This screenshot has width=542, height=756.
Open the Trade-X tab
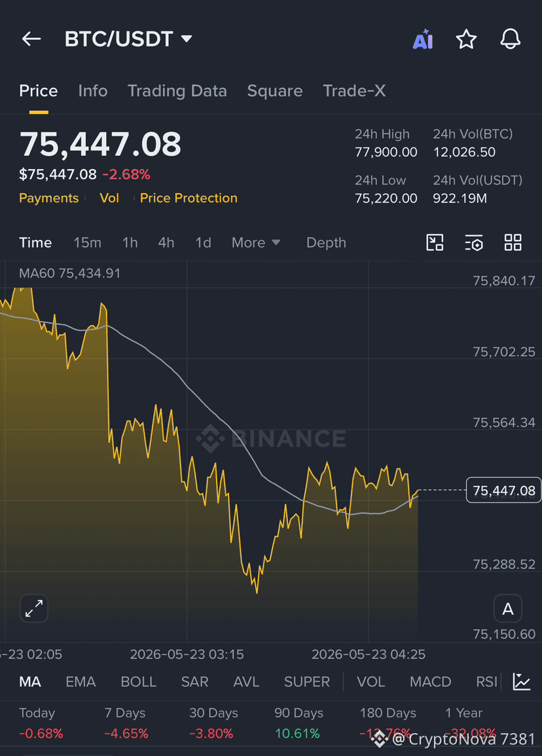coord(354,90)
